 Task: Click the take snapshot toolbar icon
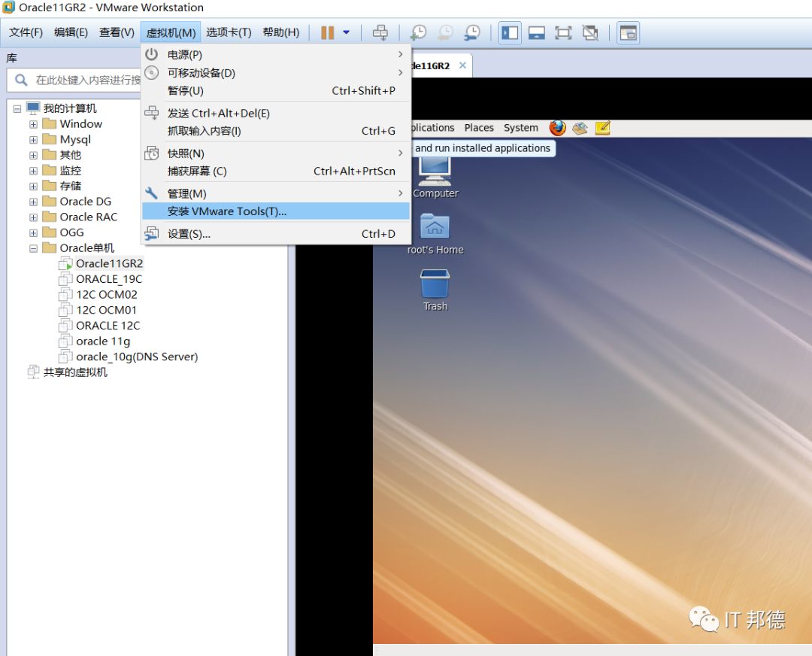click(418, 32)
